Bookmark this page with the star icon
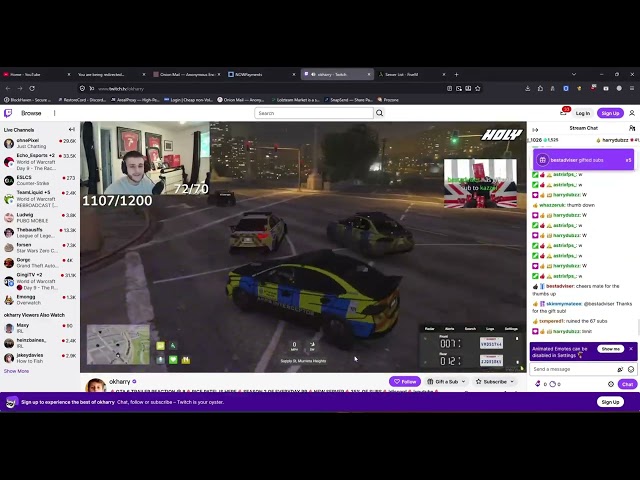 click(x=477, y=88)
